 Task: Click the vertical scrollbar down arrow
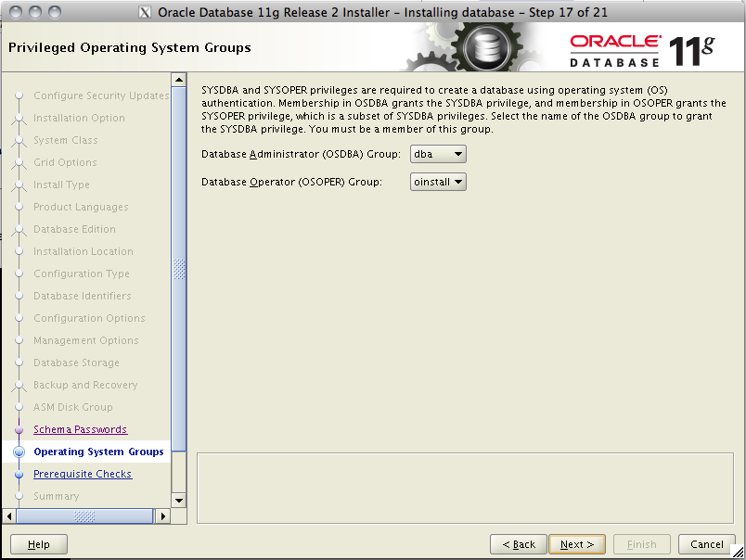point(179,498)
